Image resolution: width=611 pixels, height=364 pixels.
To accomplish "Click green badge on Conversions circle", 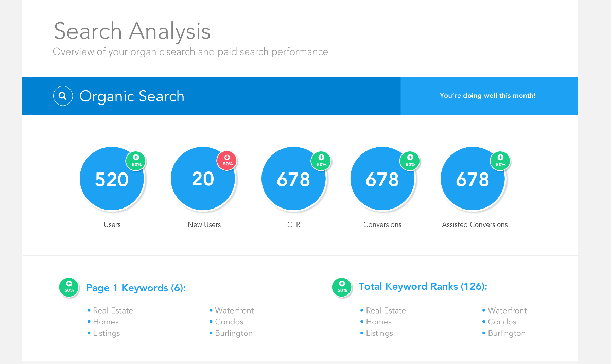I will 410,161.
